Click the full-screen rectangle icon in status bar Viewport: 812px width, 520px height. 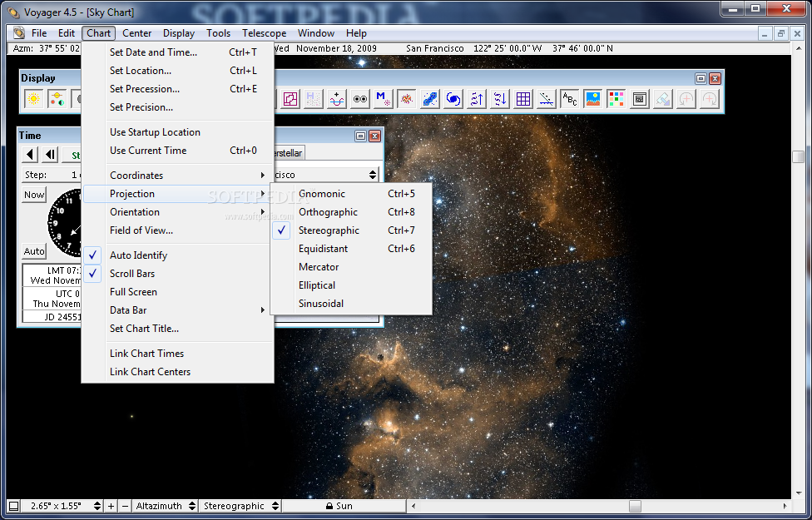click(14, 506)
